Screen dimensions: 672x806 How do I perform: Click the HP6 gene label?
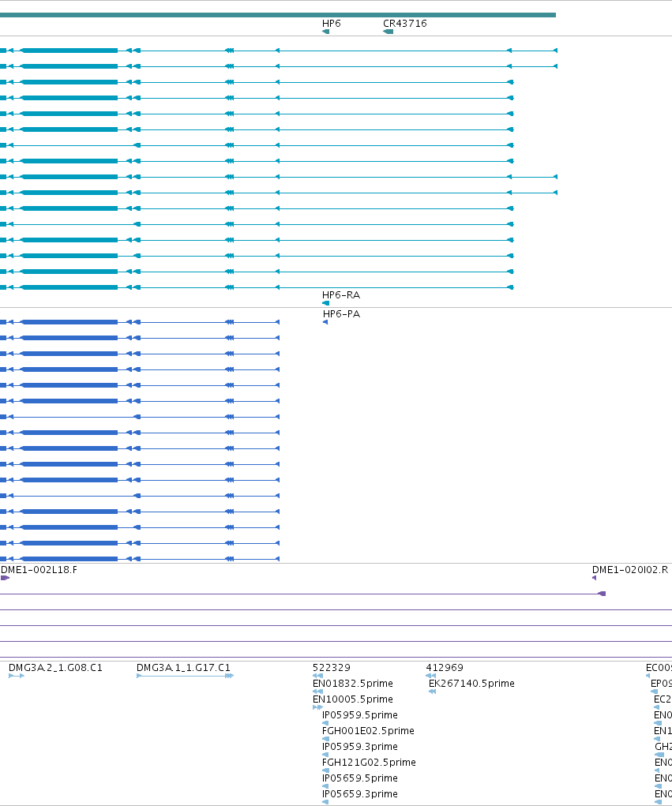click(331, 24)
